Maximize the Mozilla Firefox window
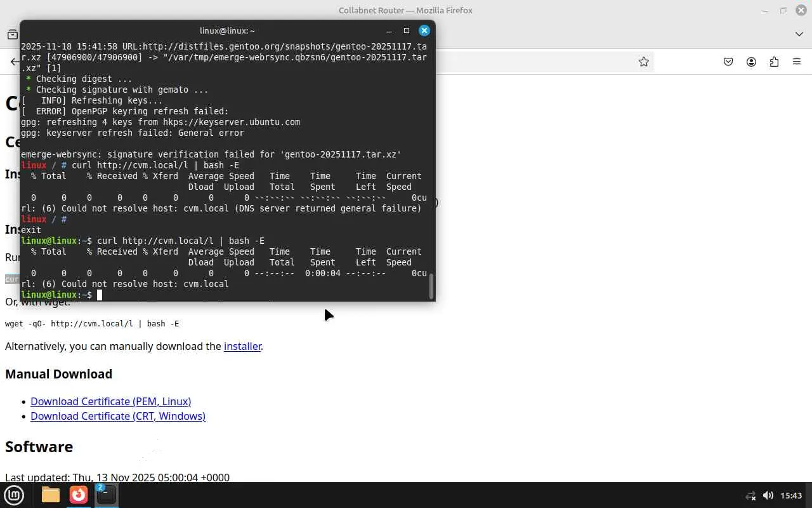Viewport: 812px width, 508px height. point(783,10)
